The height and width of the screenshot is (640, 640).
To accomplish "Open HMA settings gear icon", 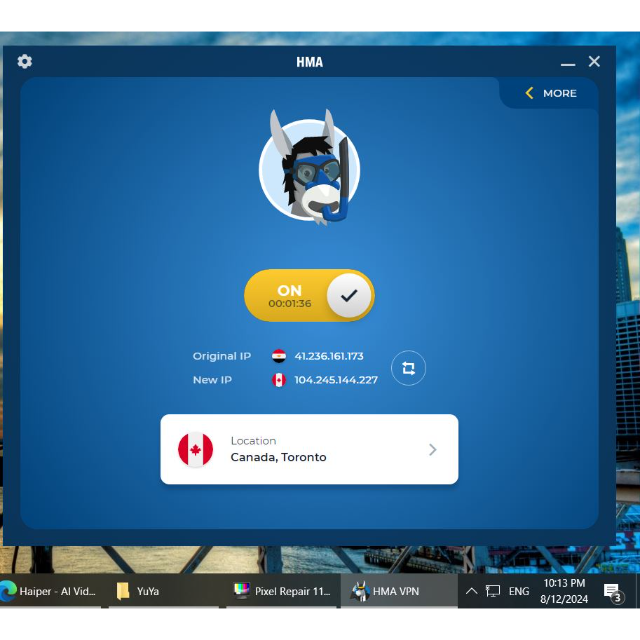I will (x=25, y=62).
